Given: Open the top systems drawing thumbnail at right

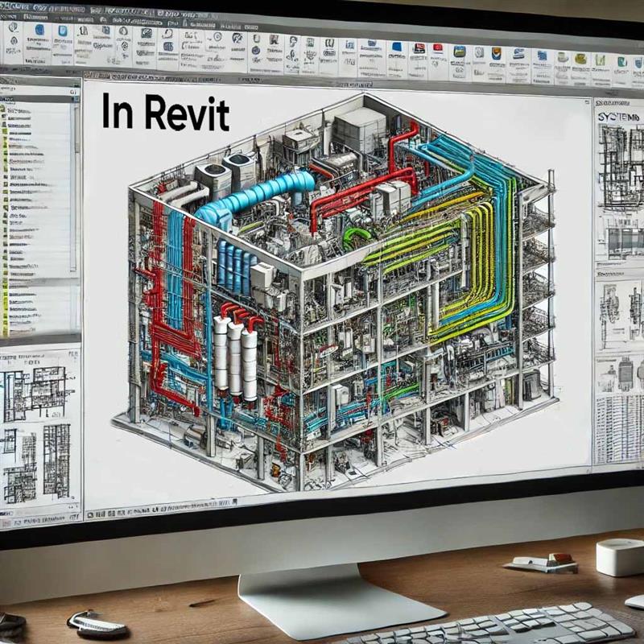Looking at the screenshot, I should click(618, 159).
